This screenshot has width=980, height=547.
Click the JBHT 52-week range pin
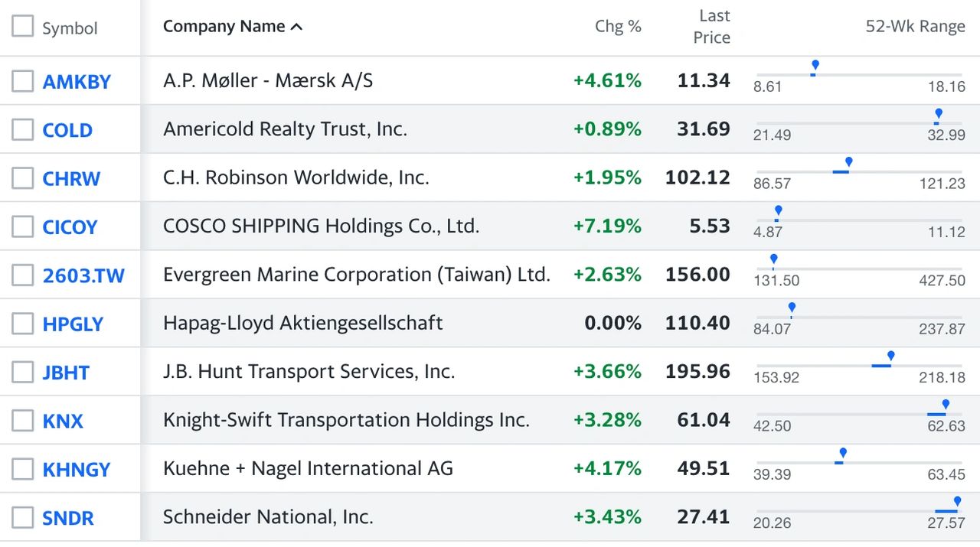890,357
